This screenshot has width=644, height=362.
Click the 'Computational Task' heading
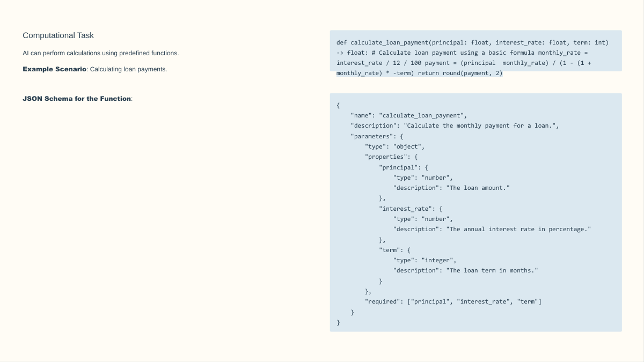58,35
